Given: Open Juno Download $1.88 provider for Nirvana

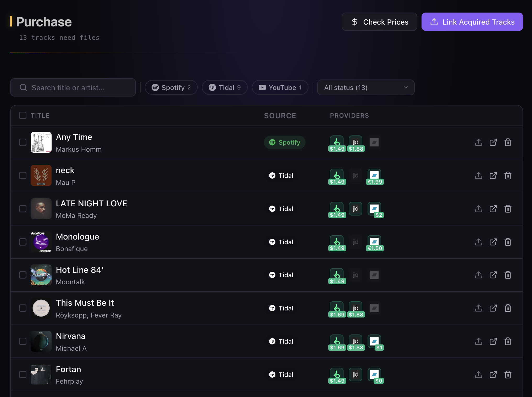Looking at the screenshot, I should (356, 343).
